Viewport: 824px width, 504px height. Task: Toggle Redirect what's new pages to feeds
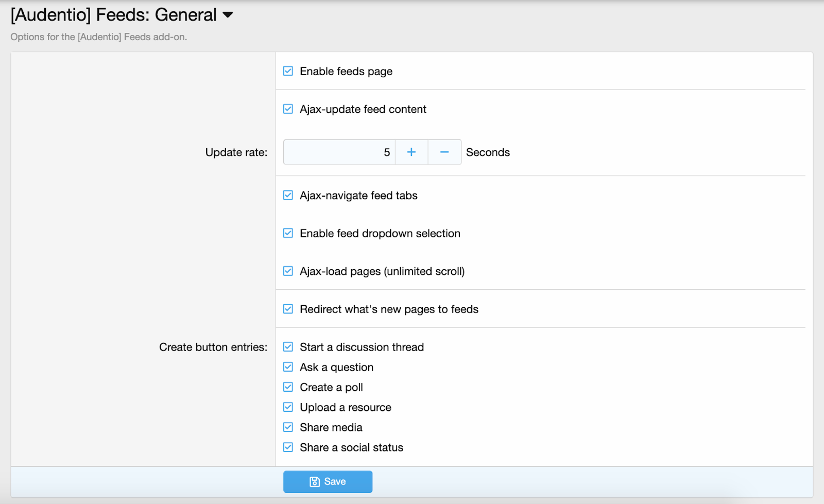pyautogui.click(x=288, y=309)
